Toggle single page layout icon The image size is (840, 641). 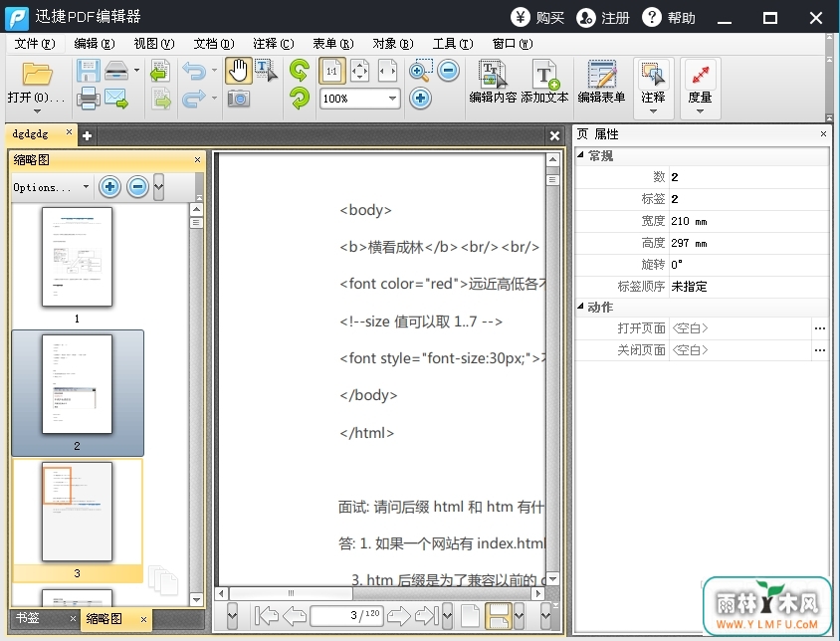click(470, 616)
